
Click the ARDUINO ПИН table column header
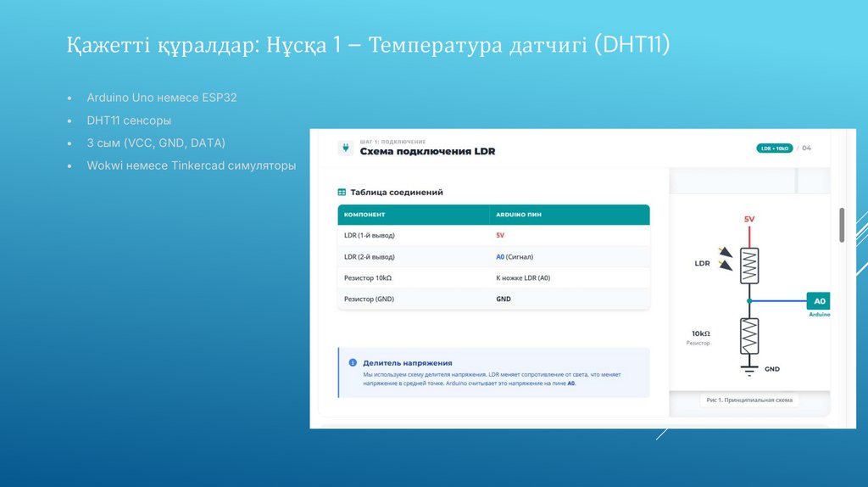click(x=570, y=215)
